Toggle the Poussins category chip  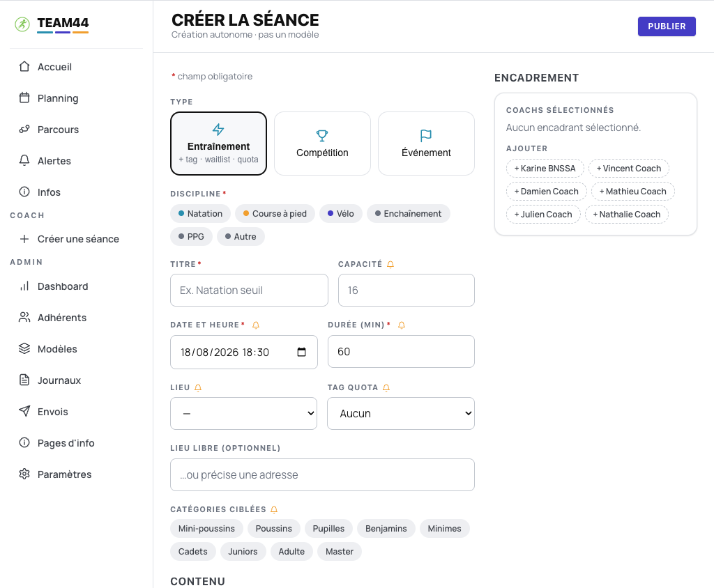tap(273, 528)
